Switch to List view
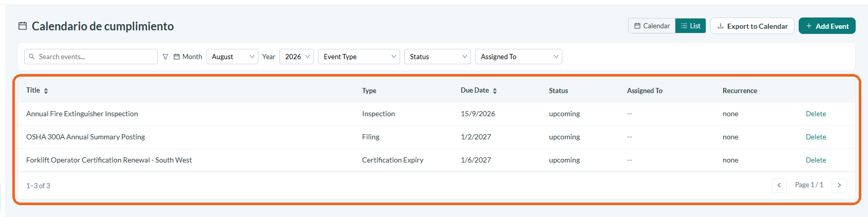868x217 pixels. coord(691,26)
